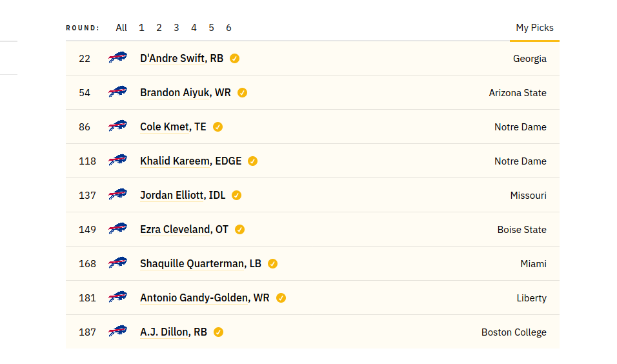
Task: Filter picks to round 4
Action: click(194, 28)
